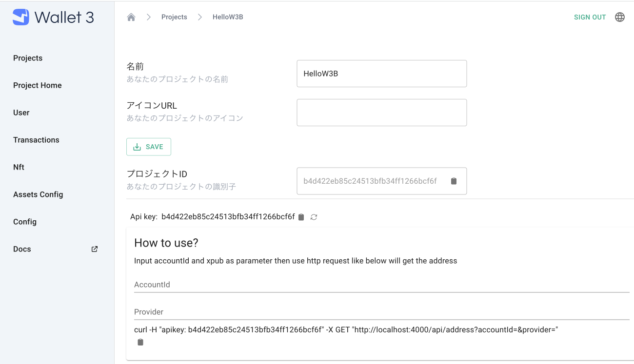Image resolution: width=634 pixels, height=364 pixels.
Task: Open the Transactions page
Action: (36, 140)
